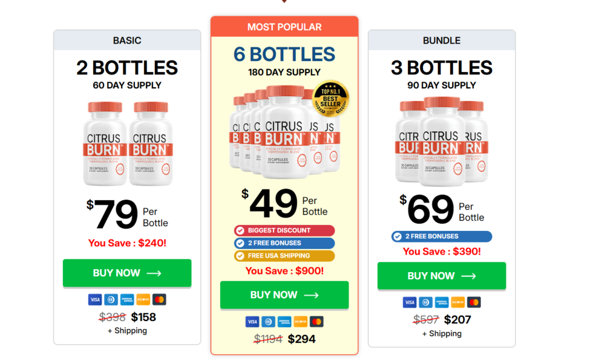The width and height of the screenshot is (596, 364).
Task: Click the checkmark beside Biggest Discount
Action: [240, 231]
